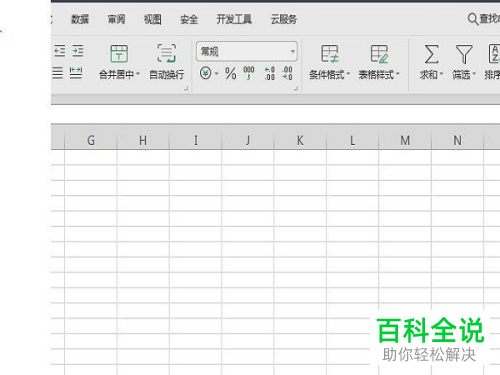Apply percent style format
The image size is (500, 375).
click(231, 73)
